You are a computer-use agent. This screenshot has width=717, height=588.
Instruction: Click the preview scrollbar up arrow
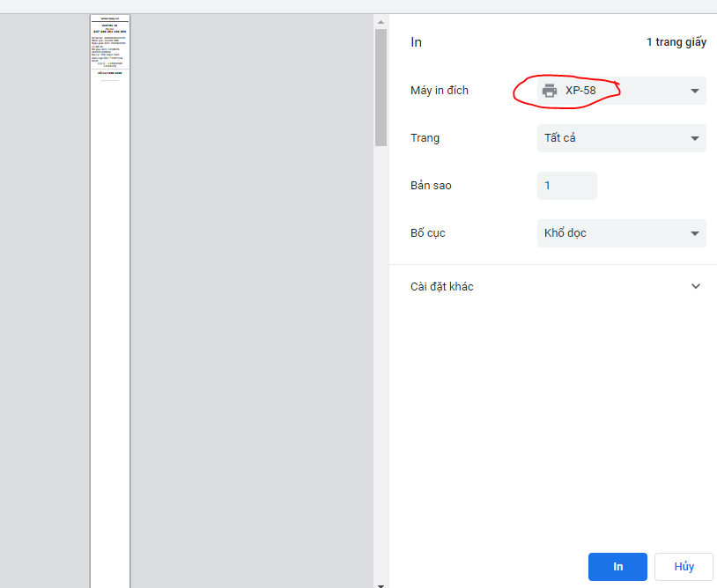[381, 21]
